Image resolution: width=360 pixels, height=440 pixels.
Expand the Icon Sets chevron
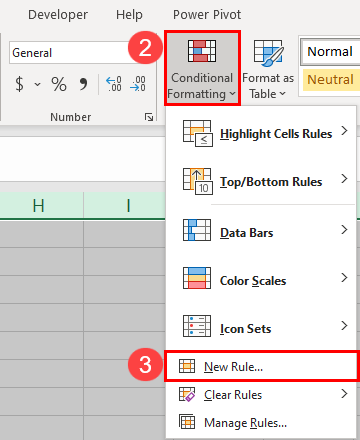tap(345, 325)
